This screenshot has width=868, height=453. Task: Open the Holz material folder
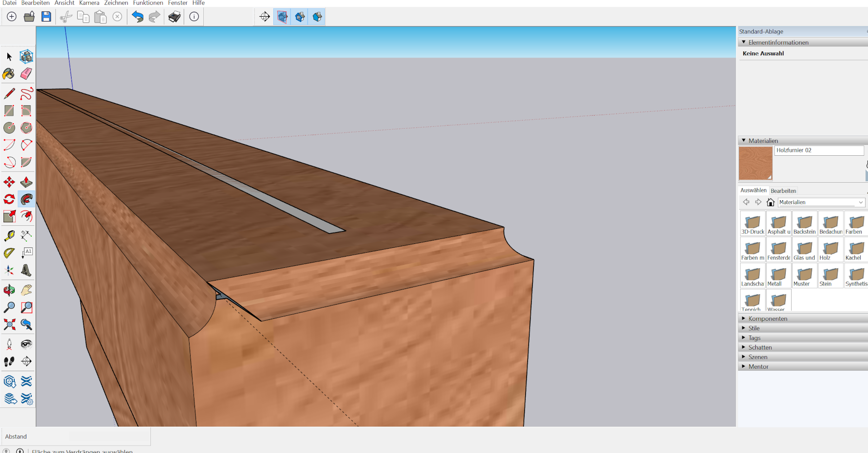click(x=830, y=250)
